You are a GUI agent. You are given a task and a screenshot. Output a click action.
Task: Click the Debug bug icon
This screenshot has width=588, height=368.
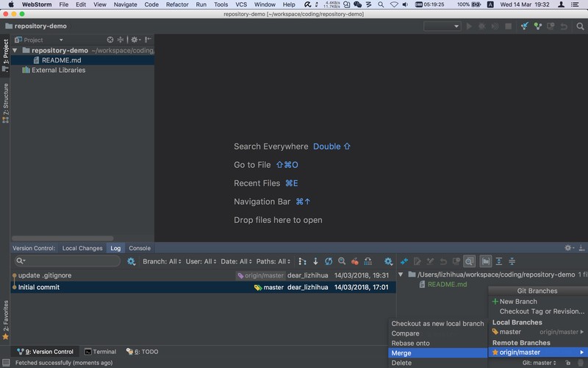(x=482, y=26)
